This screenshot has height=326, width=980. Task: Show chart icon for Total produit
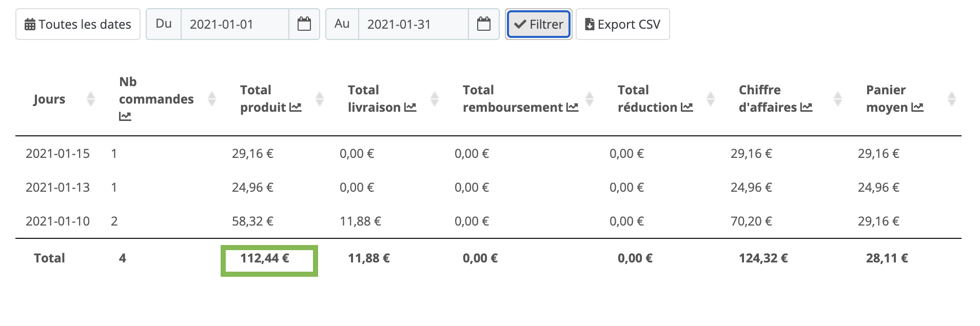click(x=296, y=108)
